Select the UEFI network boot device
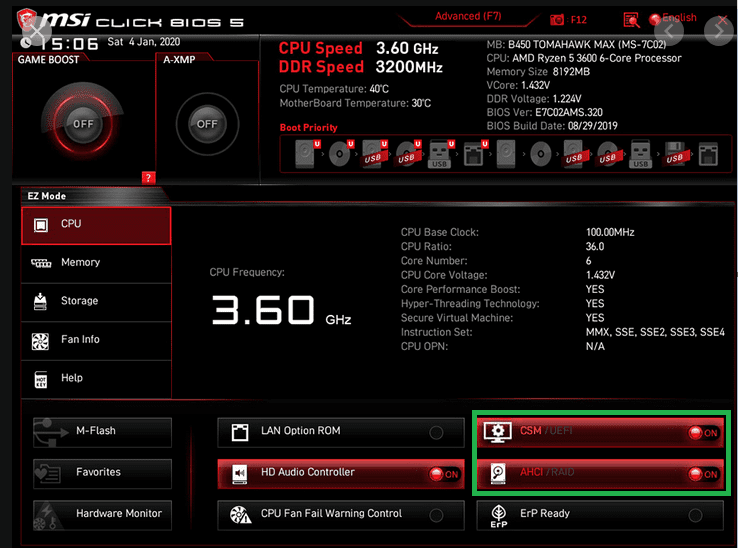This screenshot has height=548, width=738. 475,153
